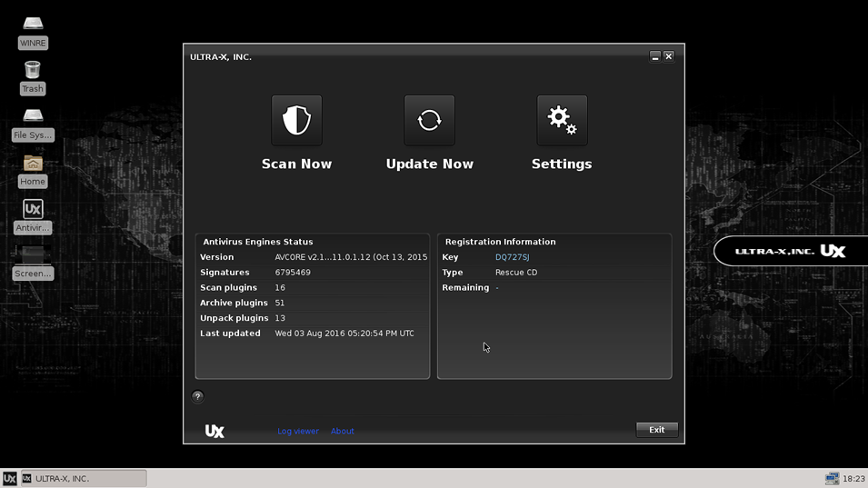Viewport: 868px width, 488px height.
Task: Launch the Antivirus desktop shortcut
Action: point(33,210)
